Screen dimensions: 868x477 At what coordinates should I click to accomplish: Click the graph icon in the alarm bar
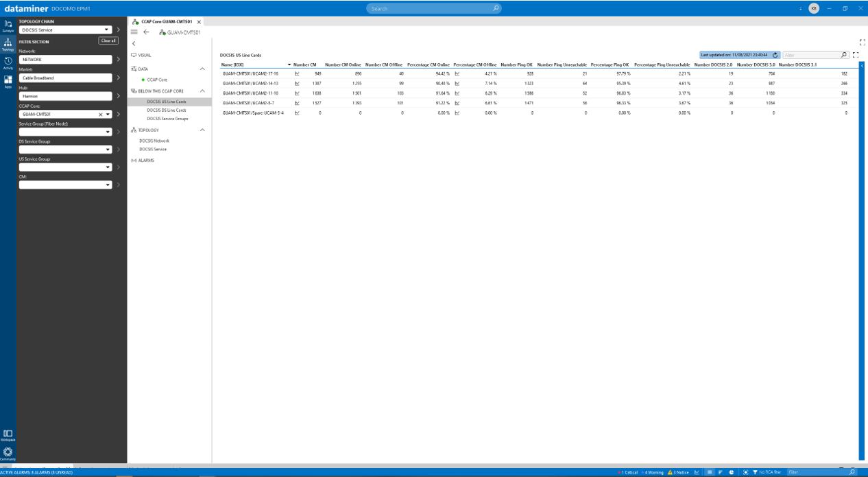click(x=697, y=472)
